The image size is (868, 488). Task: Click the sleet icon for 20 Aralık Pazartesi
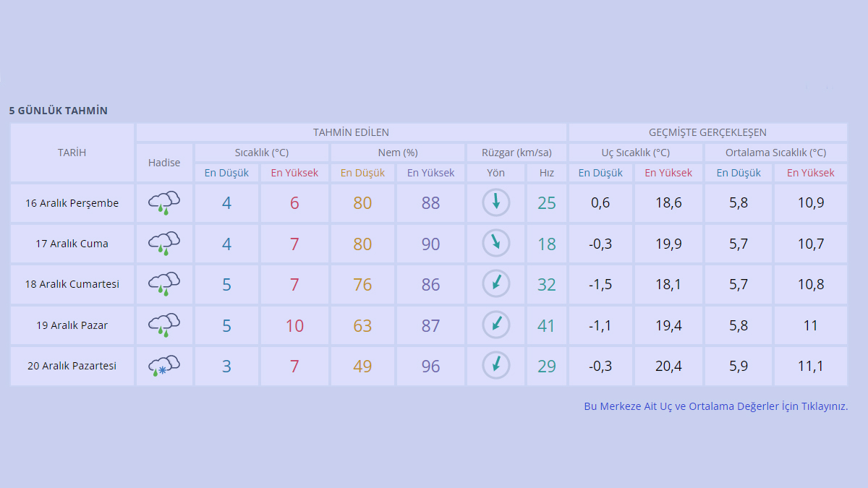tap(164, 366)
